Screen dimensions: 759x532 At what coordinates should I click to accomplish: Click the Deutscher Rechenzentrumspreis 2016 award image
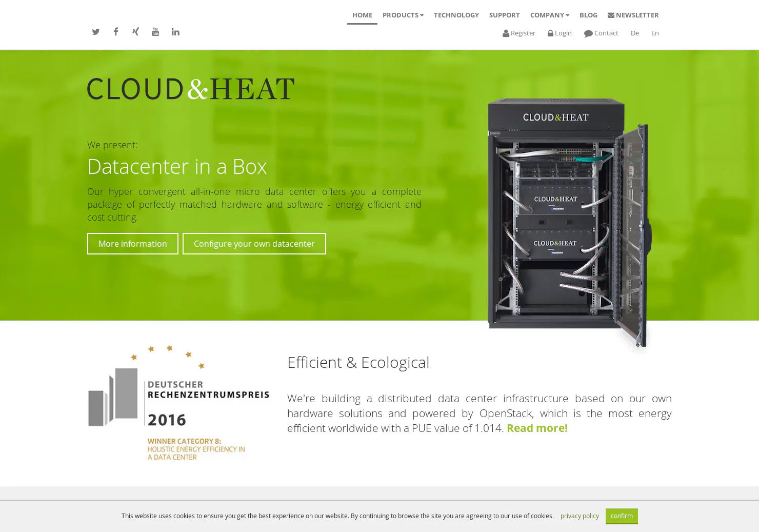[x=178, y=403]
